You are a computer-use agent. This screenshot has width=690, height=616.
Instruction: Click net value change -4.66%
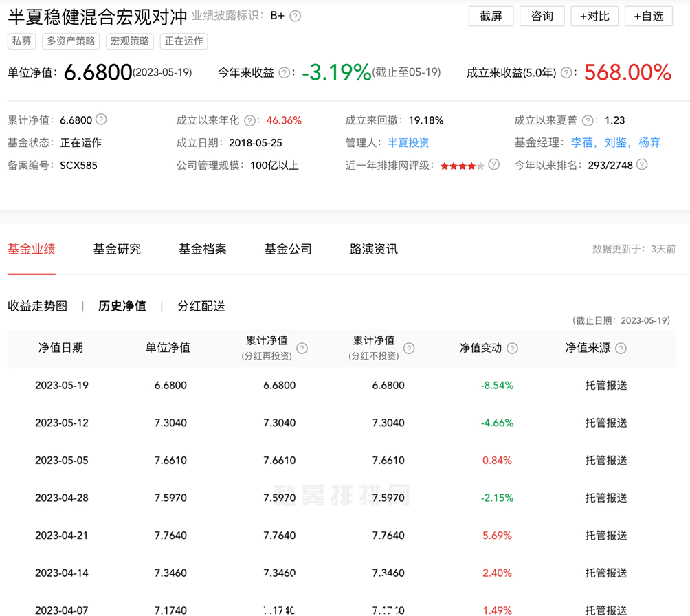tap(497, 423)
